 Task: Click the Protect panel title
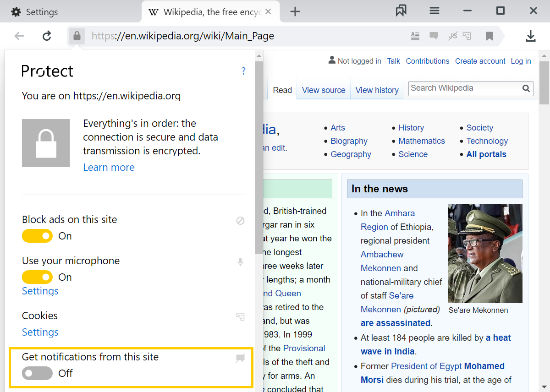click(x=48, y=71)
